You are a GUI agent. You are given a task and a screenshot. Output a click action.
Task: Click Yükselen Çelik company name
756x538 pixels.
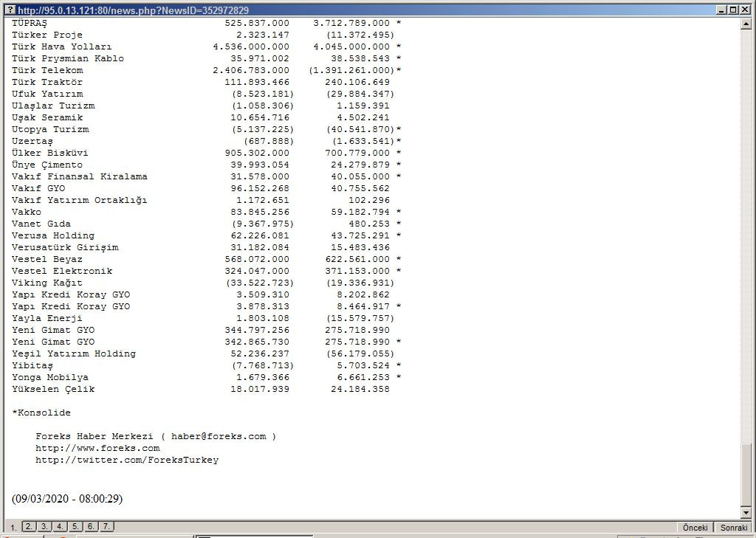click(x=53, y=389)
